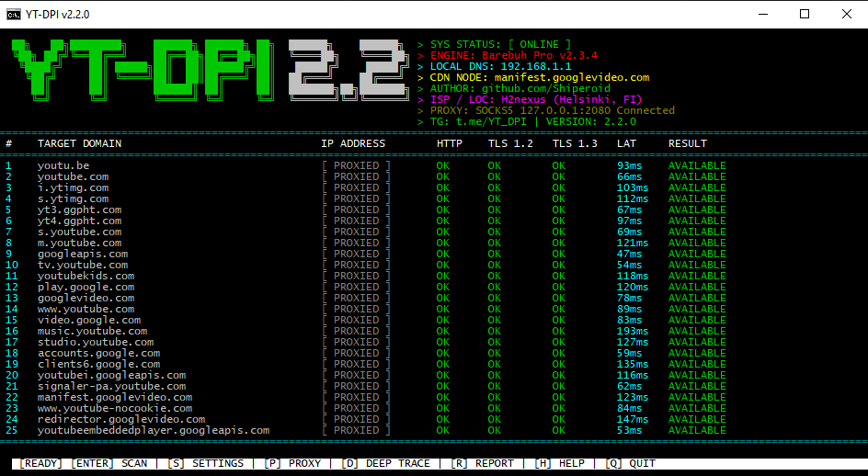868x476 pixels.
Task: Select yt4.ggpht.com in the list
Action: pos(80,221)
